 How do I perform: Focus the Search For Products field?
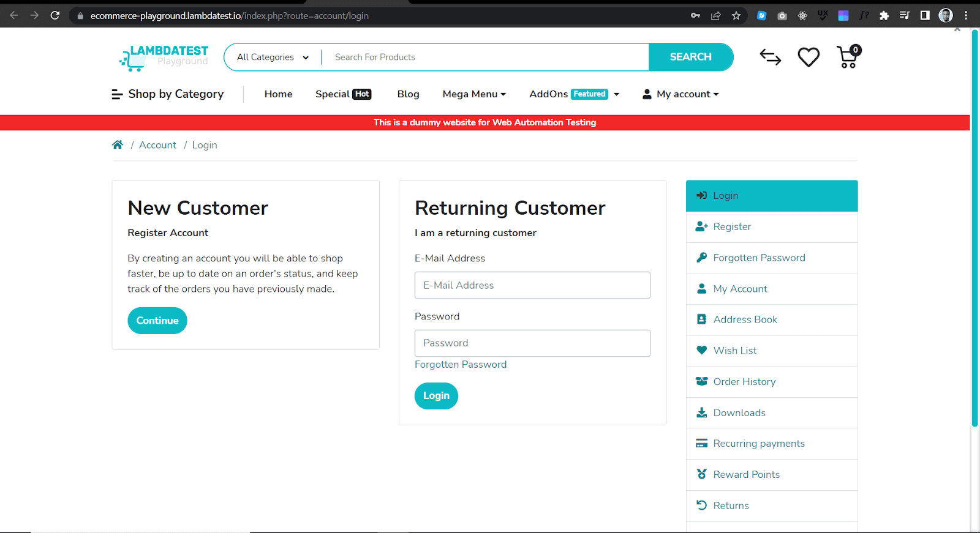485,57
